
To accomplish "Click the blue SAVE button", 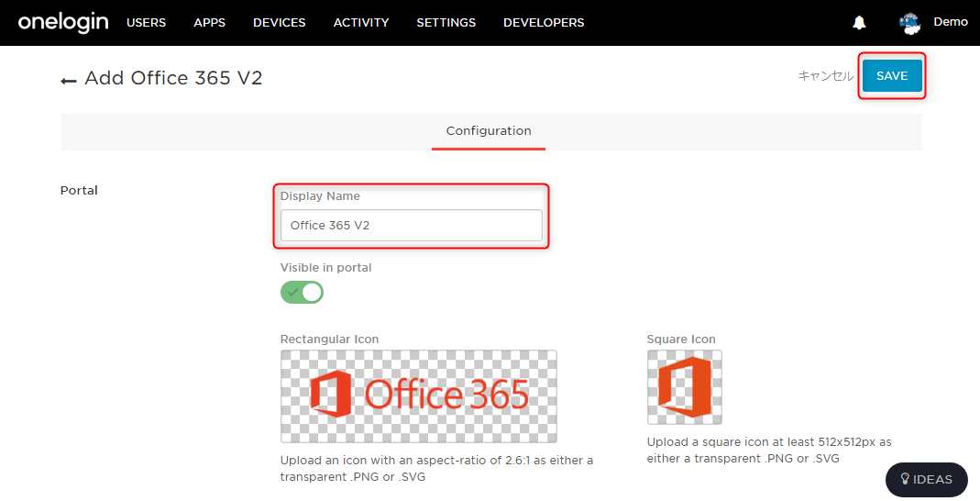I will pos(892,75).
